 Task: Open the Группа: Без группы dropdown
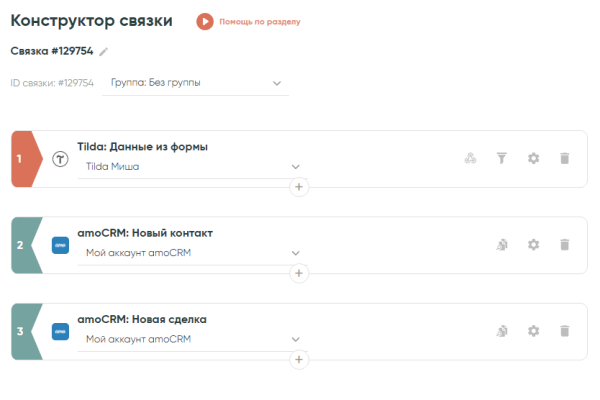point(196,83)
